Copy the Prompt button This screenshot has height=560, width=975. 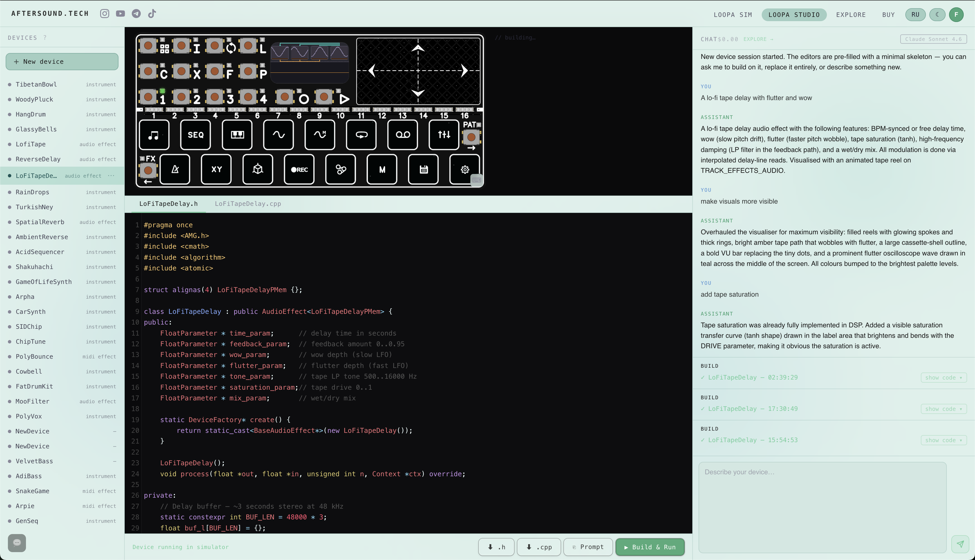click(588, 547)
